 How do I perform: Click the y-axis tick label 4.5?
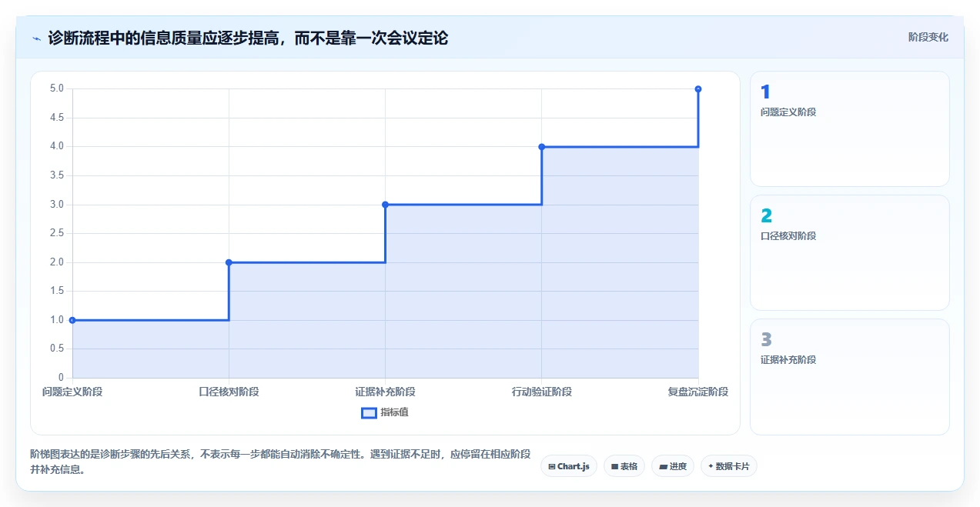click(x=57, y=118)
